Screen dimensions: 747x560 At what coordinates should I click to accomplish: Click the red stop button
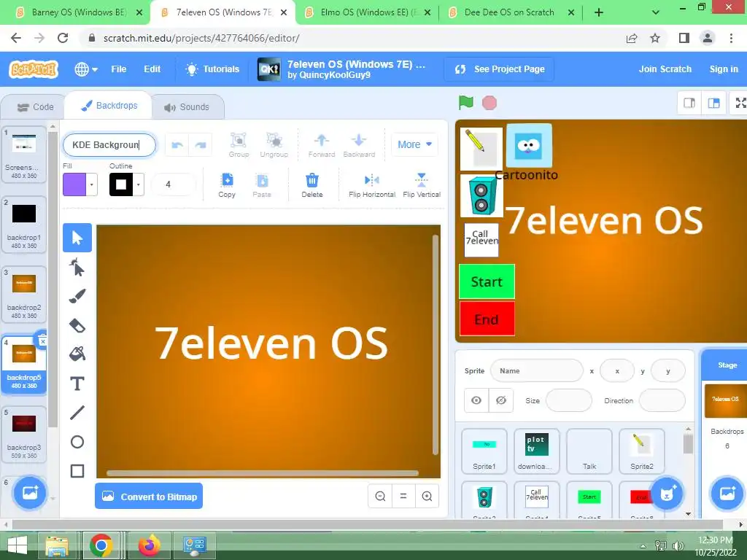click(x=489, y=102)
